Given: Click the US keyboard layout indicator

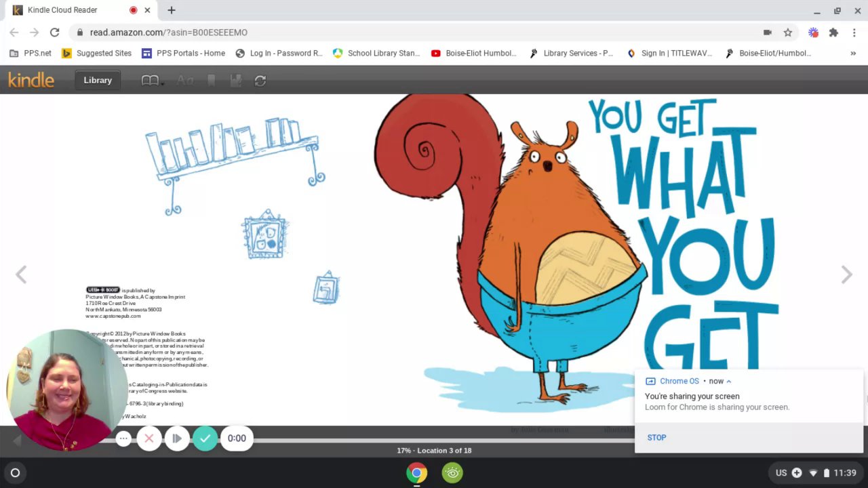Looking at the screenshot, I should click(781, 472).
